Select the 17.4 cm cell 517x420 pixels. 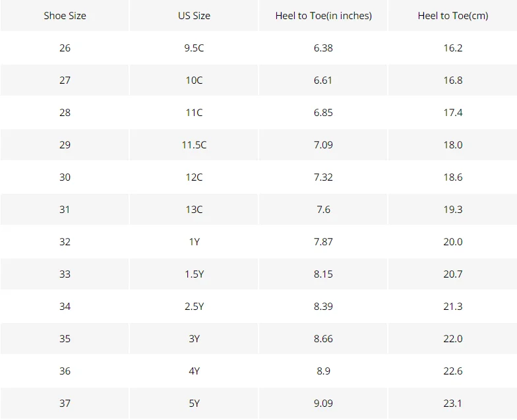point(452,112)
